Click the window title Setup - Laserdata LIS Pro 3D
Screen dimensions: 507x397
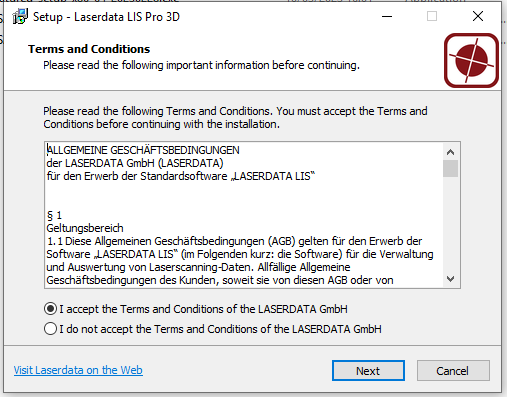[x=106, y=17]
